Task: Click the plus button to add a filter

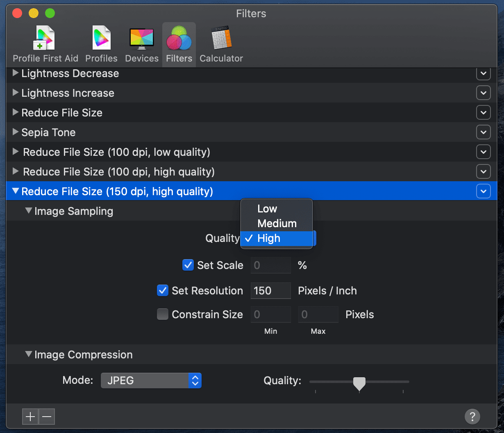Action: [30, 417]
